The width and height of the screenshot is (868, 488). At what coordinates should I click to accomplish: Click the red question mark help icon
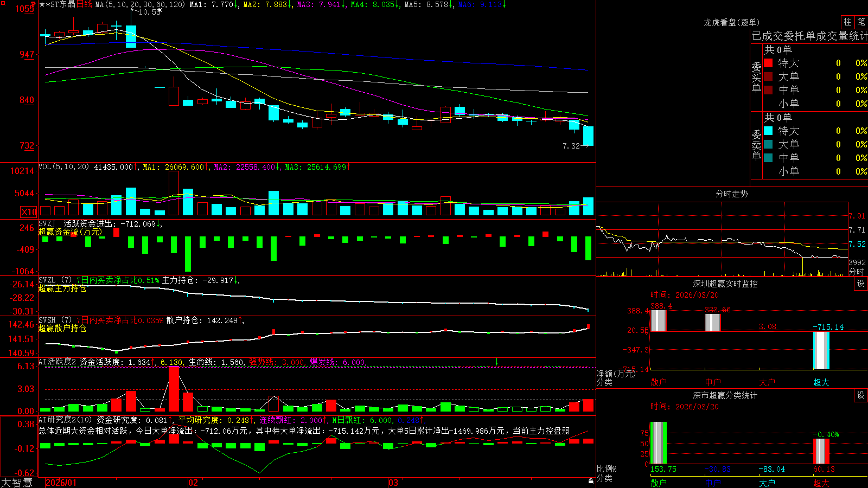(x=34, y=4)
